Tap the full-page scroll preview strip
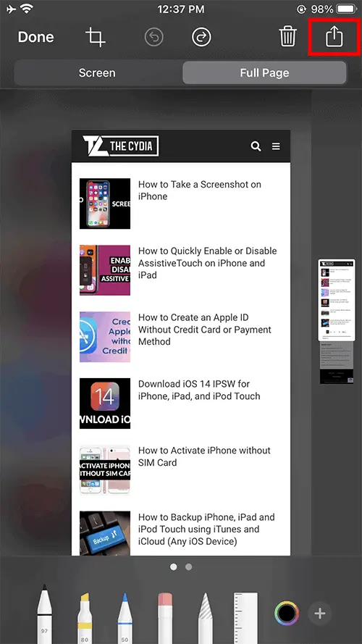The image size is (362, 644). click(x=337, y=322)
